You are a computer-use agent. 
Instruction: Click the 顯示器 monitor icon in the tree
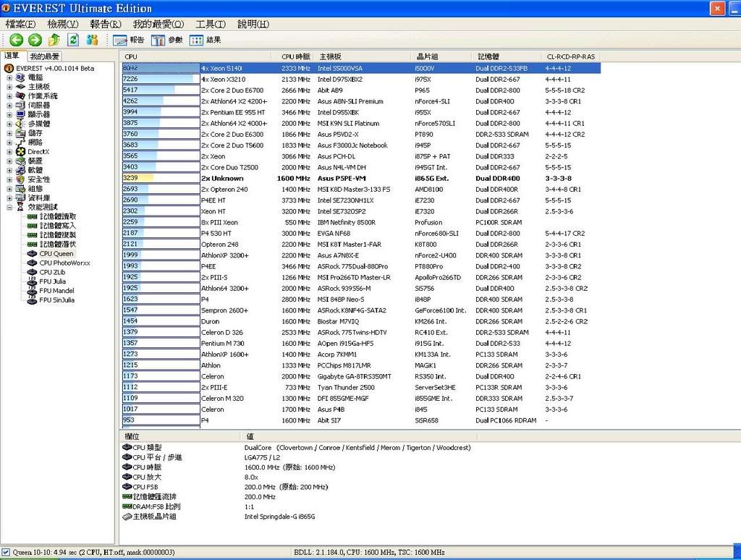pyautogui.click(x=20, y=114)
